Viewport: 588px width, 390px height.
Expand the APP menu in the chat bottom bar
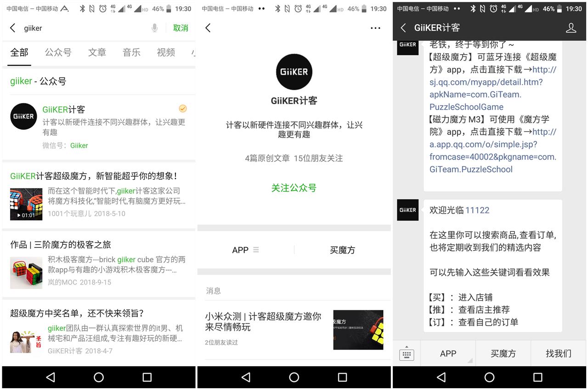click(x=448, y=353)
